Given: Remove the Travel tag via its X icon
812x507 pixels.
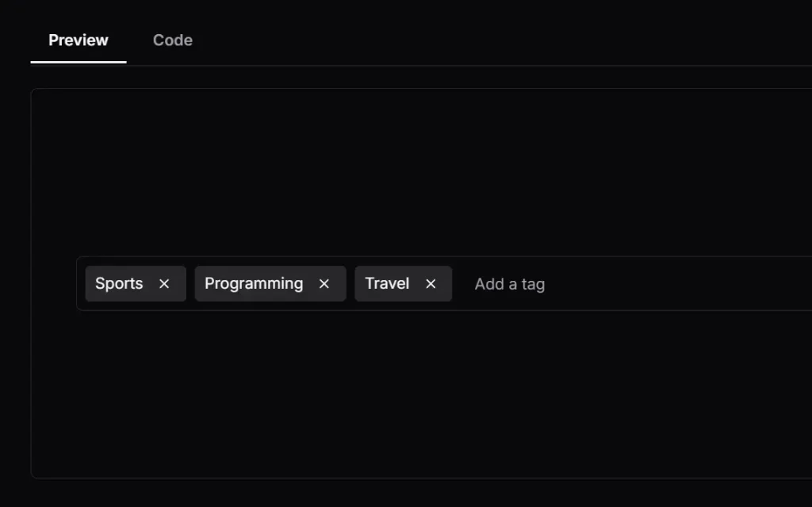Looking at the screenshot, I should (431, 283).
